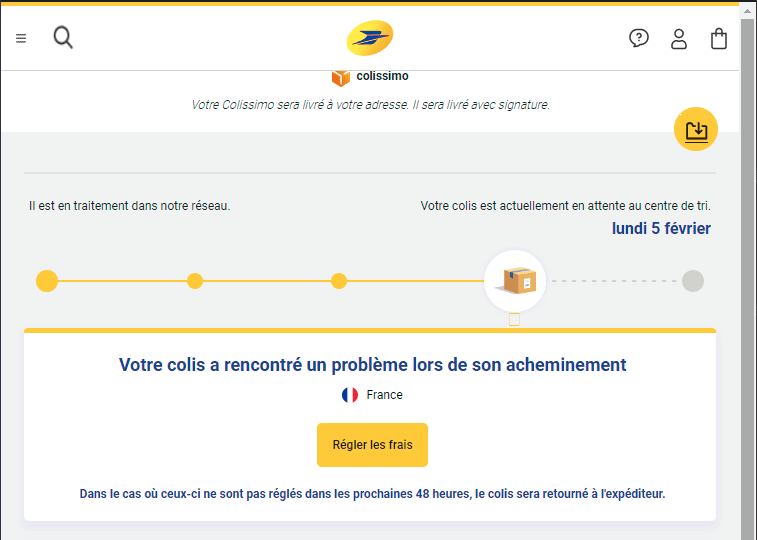Open the user account icon
757x540 pixels.
tap(679, 39)
